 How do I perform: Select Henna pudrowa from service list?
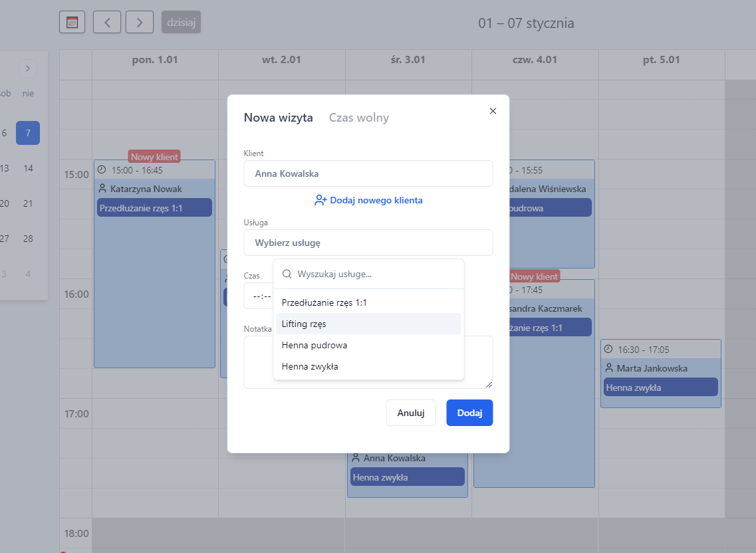point(369,345)
